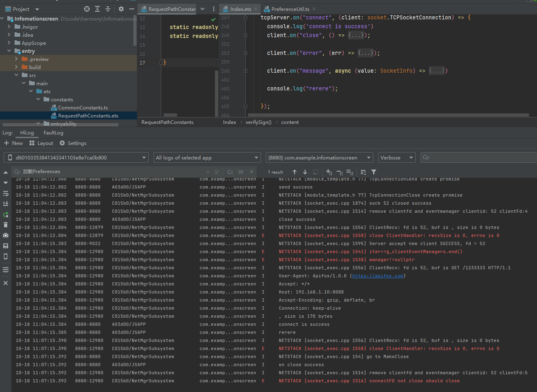The width and height of the screenshot is (537, 392).
Task: Close the PreferenceUtil.ts tab
Action: (314, 9)
